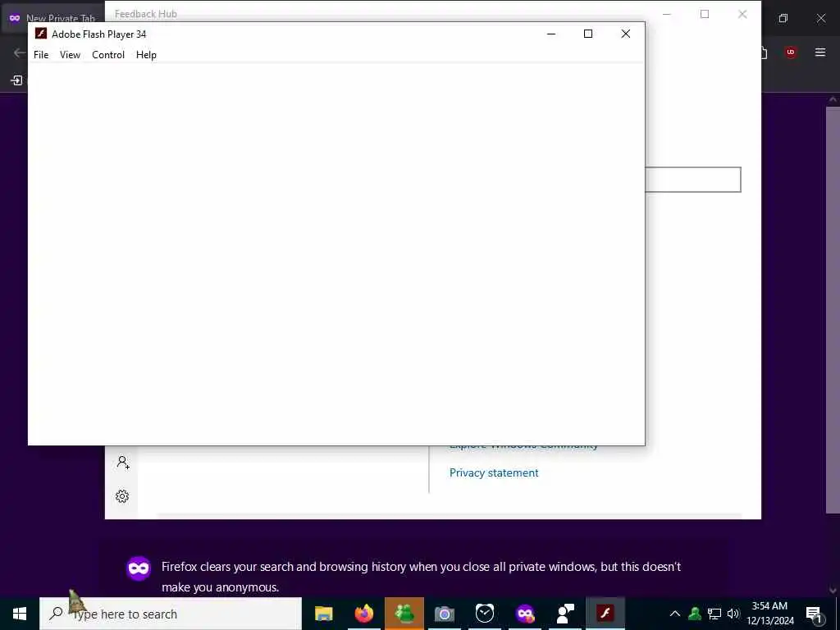Select the New Private Tab in Firefox

tap(52, 18)
